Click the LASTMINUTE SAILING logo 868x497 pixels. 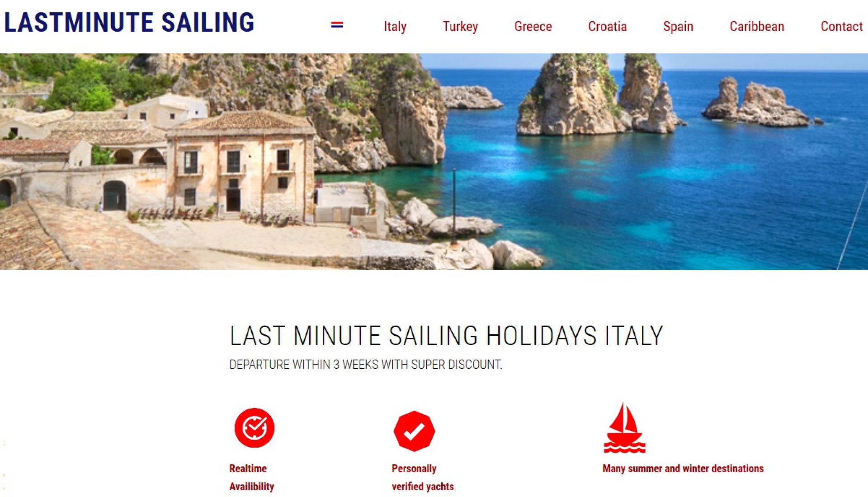[x=129, y=23]
